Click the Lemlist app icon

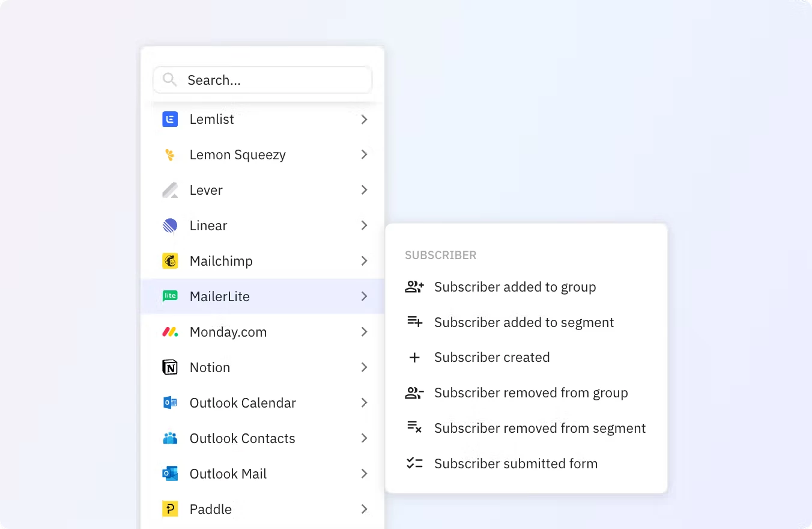(x=170, y=120)
